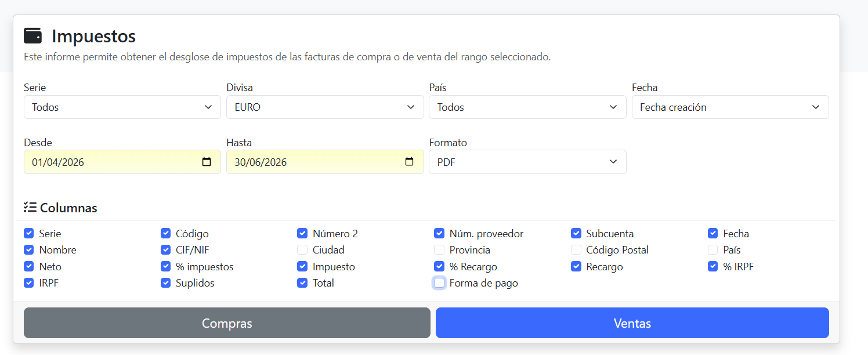Click the Ventas button
Image resolution: width=868 pixels, height=355 pixels.
632,323
